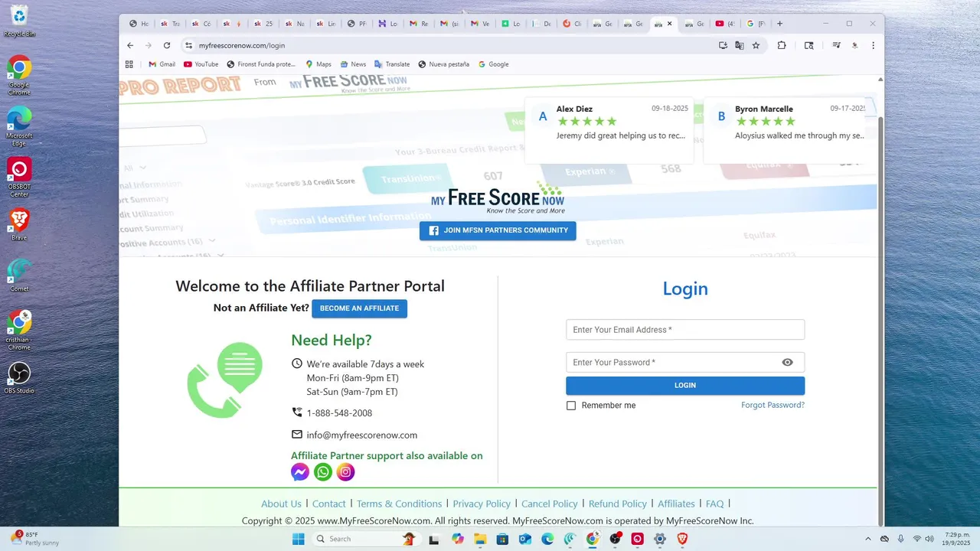Open YouTube bookmark
The height and width of the screenshot is (551, 980).
click(x=201, y=64)
